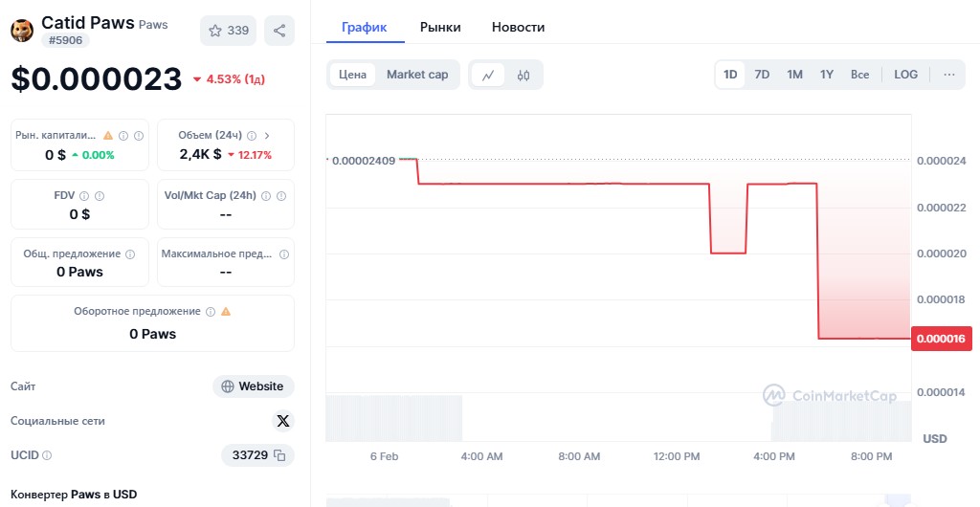980x507 pixels.
Task: Click the red 0.000016 price marker
Action: (x=941, y=339)
